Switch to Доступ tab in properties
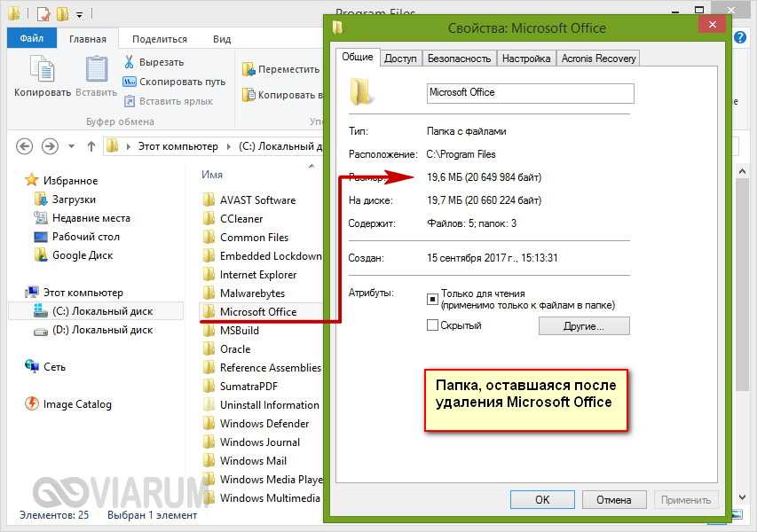 tap(400, 59)
